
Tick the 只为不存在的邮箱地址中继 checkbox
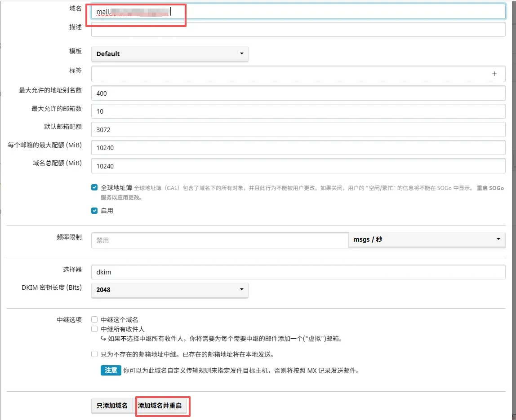click(94, 354)
